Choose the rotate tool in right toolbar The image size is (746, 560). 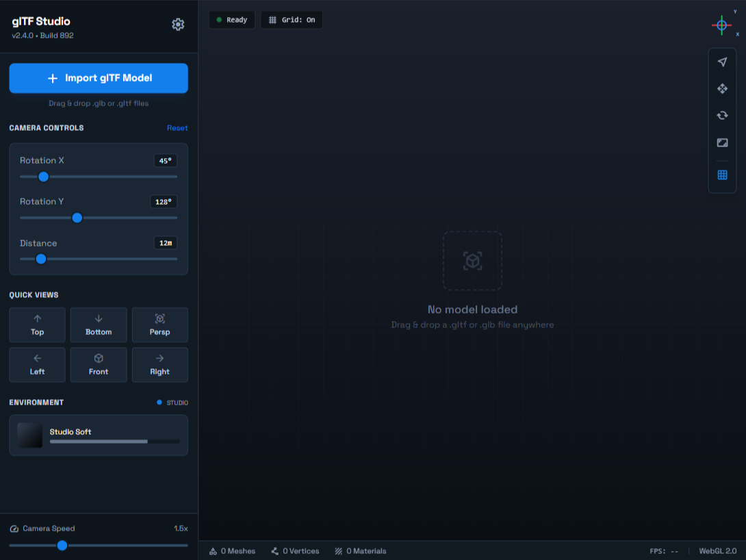pyautogui.click(x=722, y=115)
